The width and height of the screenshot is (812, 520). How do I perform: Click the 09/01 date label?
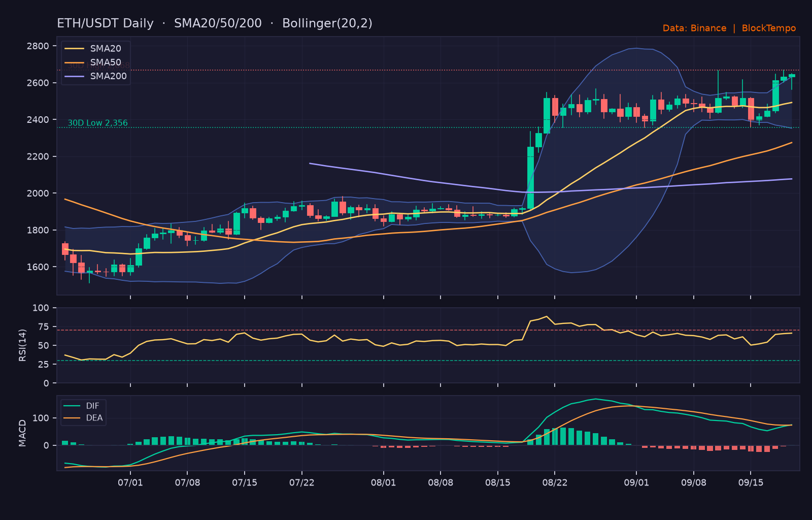click(x=636, y=482)
